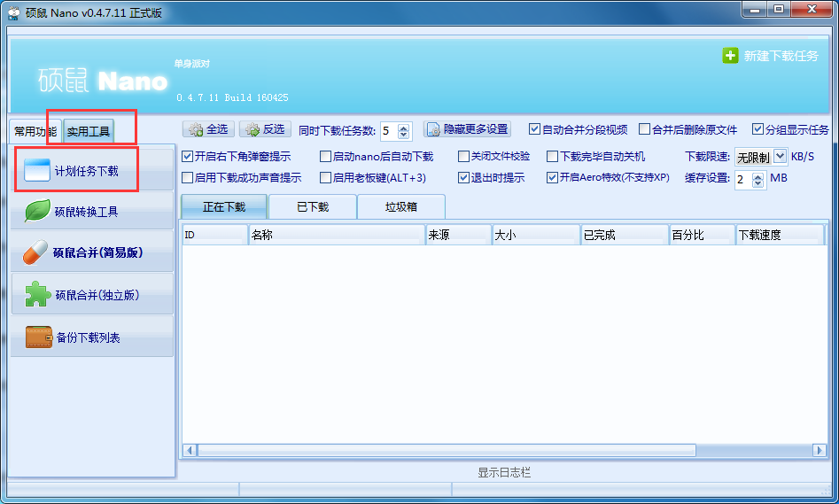Image resolution: width=839 pixels, height=504 pixels.
Task: Check 关闭文件校验 option
Action: pos(463,156)
